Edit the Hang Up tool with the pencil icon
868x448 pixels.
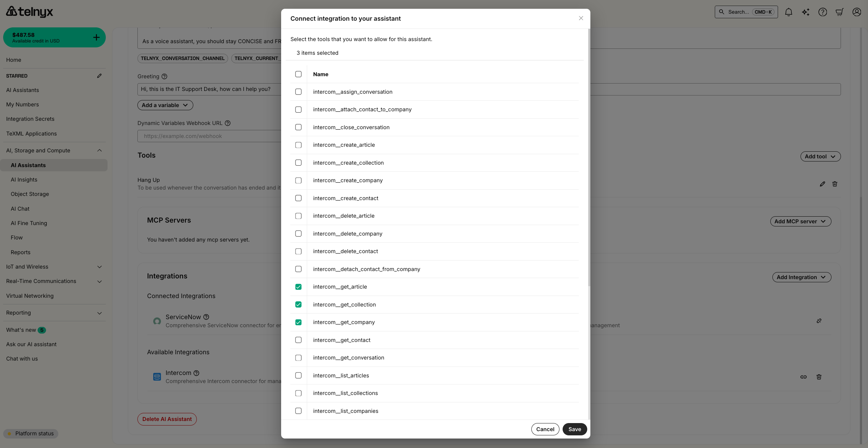click(x=822, y=184)
